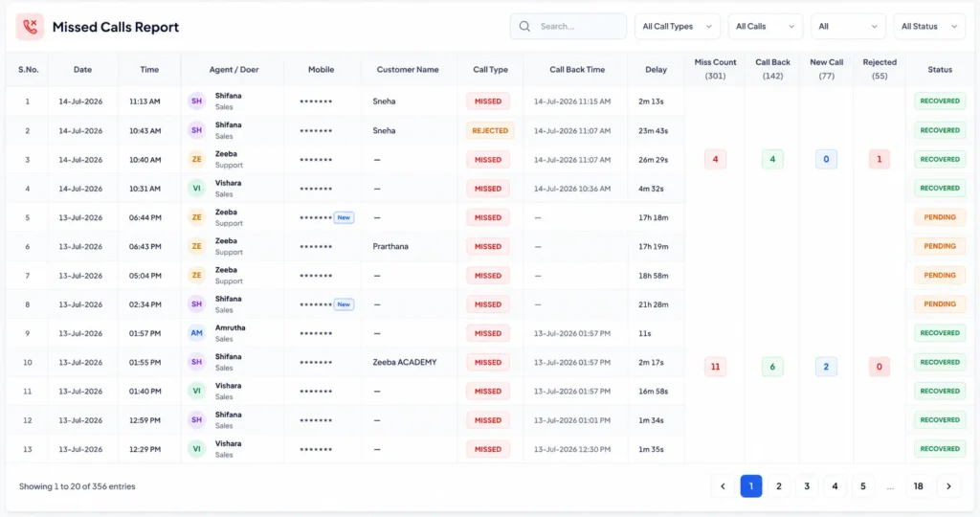Expand the All Calls filter dropdown
The width and height of the screenshot is (980, 517).
[x=765, y=26]
